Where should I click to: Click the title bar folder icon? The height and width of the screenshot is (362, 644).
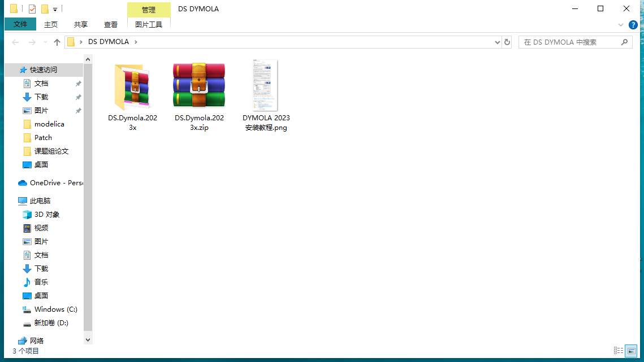(14, 8)
